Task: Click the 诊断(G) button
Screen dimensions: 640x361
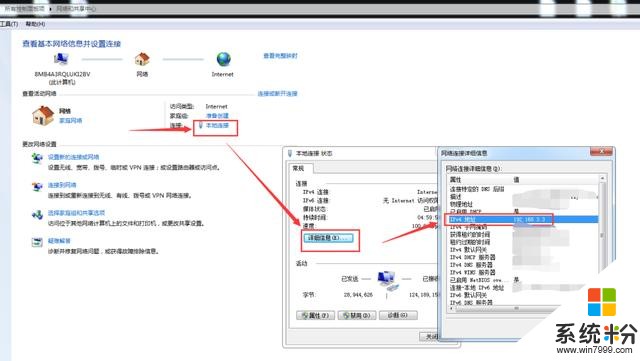Action: (398, 315)
